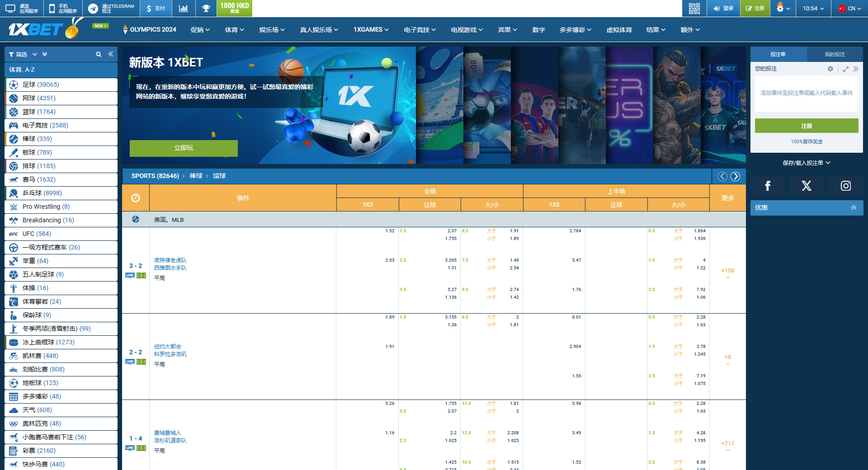The width and height of the screenshot is (868, 470).
Task: Open 体育 dropdown menu
Action: click(235, 30)
